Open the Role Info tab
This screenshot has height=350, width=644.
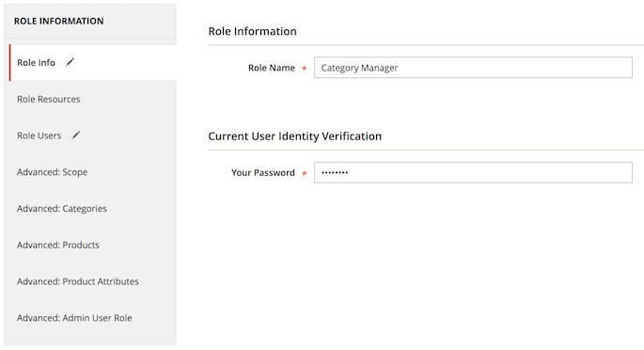(x=93, y=63)
